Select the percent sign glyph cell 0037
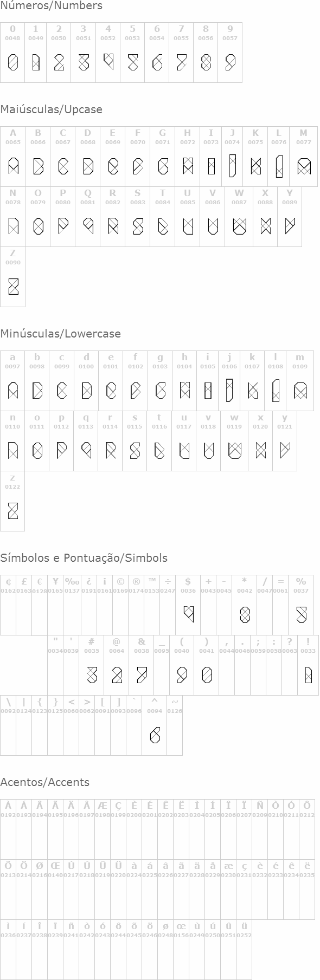The width and height of the screenshot is (320, 980). tap(301, 605)
